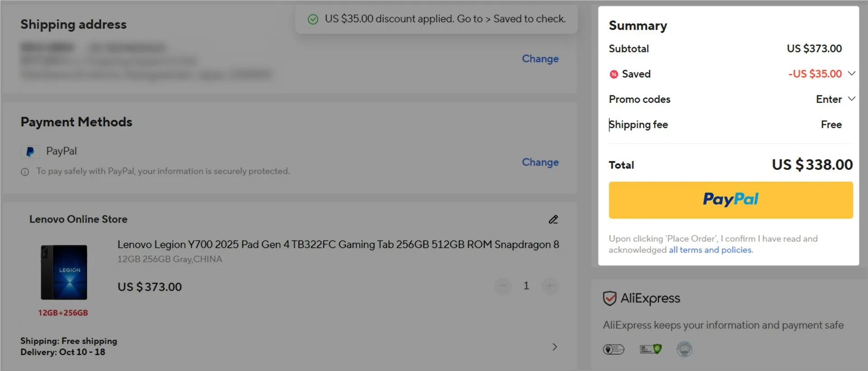The height and width of the screenshot is (371, 868).
Task: Click the first payment security badge
Action: [613, 349]
